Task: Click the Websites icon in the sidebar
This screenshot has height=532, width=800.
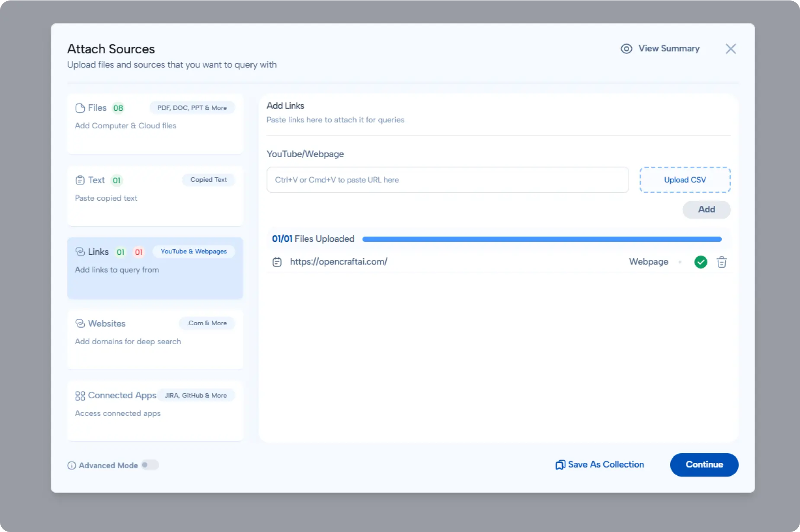Action: 80,323
